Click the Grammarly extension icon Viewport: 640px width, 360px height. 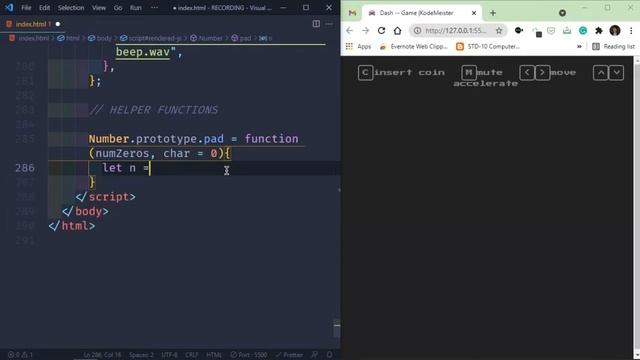pyautogui.click(x=583, y=31)
